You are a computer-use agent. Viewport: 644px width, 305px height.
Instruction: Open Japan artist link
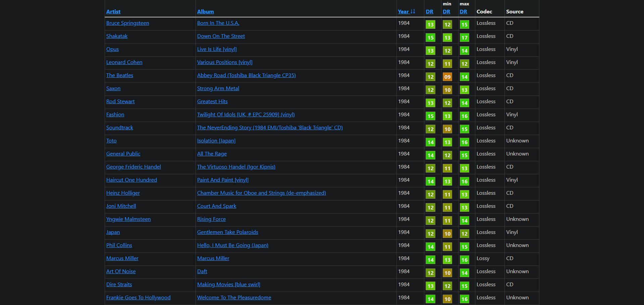(x=113, y=232)
